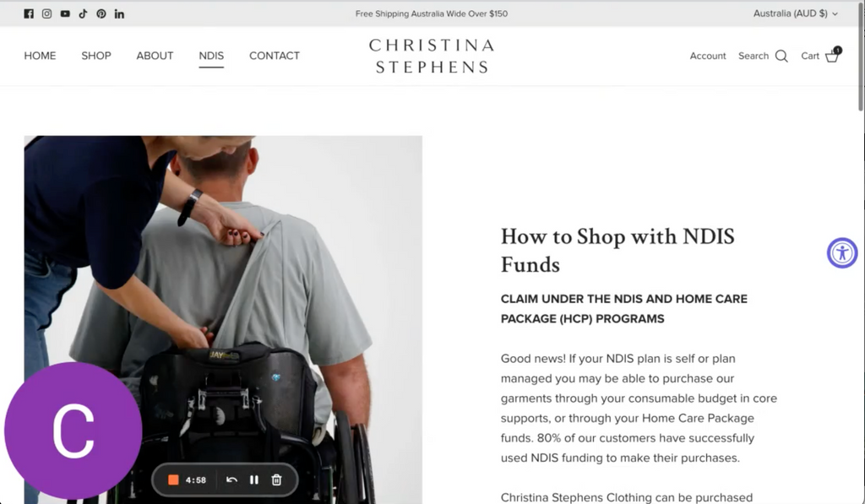
Task: Restart recording with the undo arrow
Action: click(231, 480)
